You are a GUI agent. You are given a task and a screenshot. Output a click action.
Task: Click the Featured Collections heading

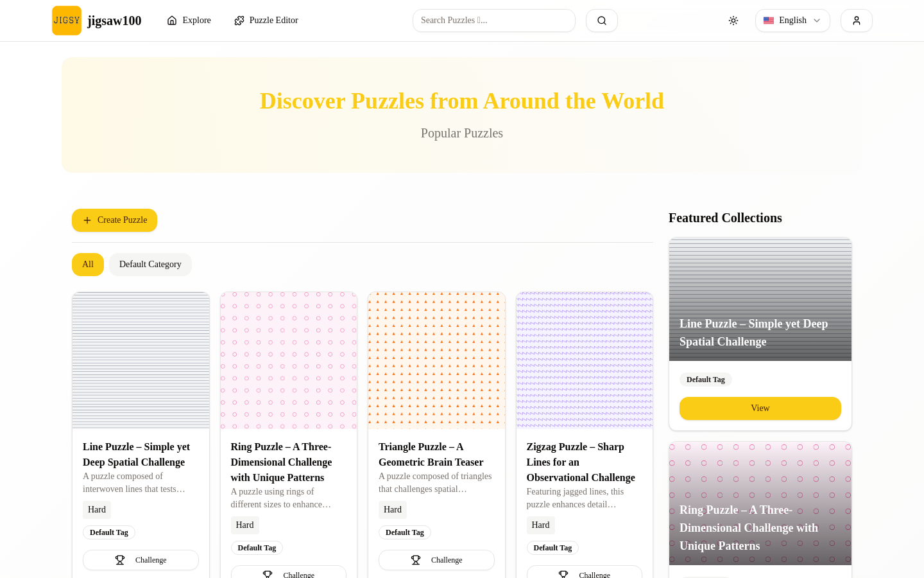coord(725,218)
